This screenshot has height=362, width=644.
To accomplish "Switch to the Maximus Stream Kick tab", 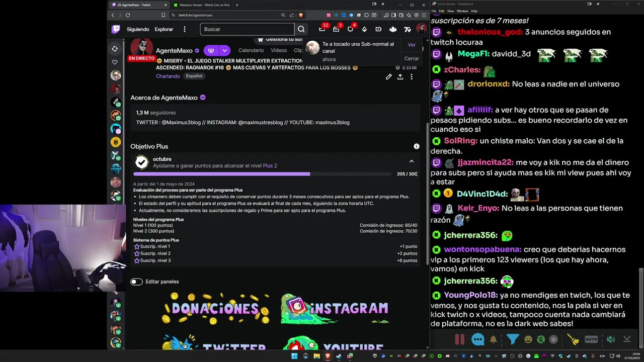I will 201,5.
